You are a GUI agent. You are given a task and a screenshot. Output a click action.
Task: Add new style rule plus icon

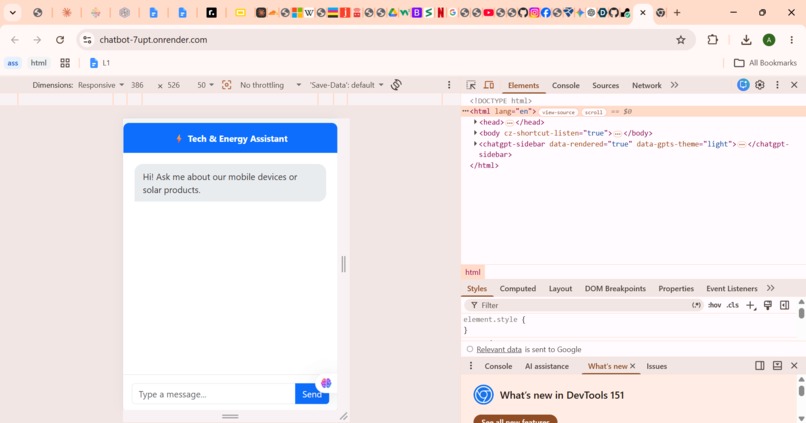[750, 305]
